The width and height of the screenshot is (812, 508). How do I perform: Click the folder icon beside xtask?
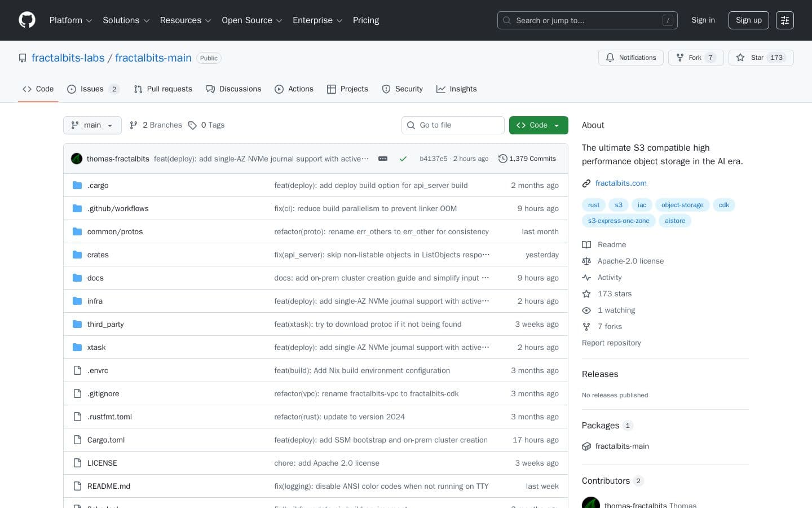pyautogui.click(x=77, y=347)
